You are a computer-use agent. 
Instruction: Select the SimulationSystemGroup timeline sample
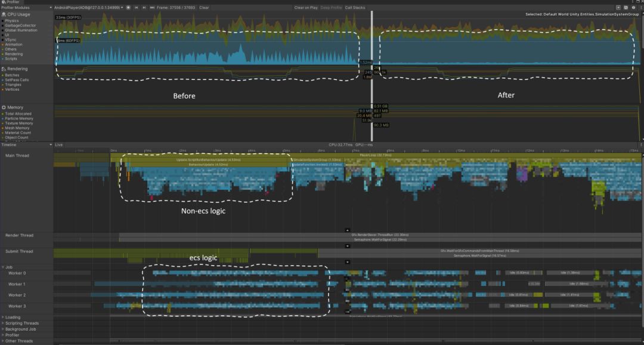pyautogui.click(x=317, y=160)
